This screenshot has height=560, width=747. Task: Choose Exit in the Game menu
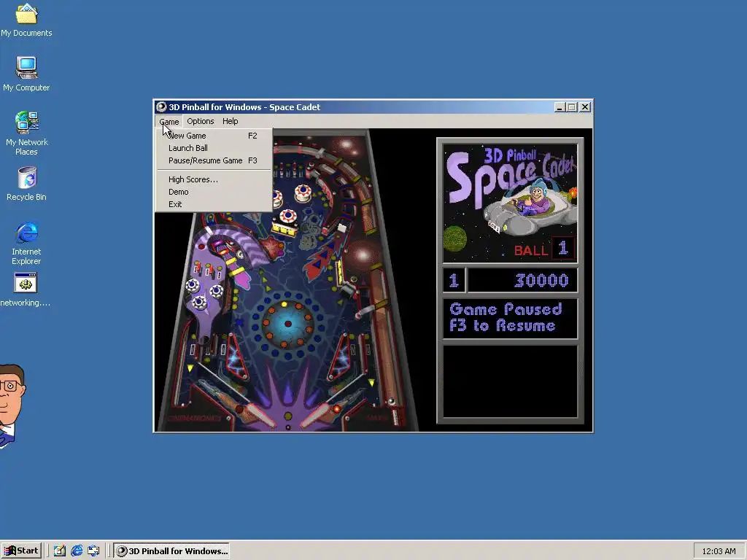(213, 204)
